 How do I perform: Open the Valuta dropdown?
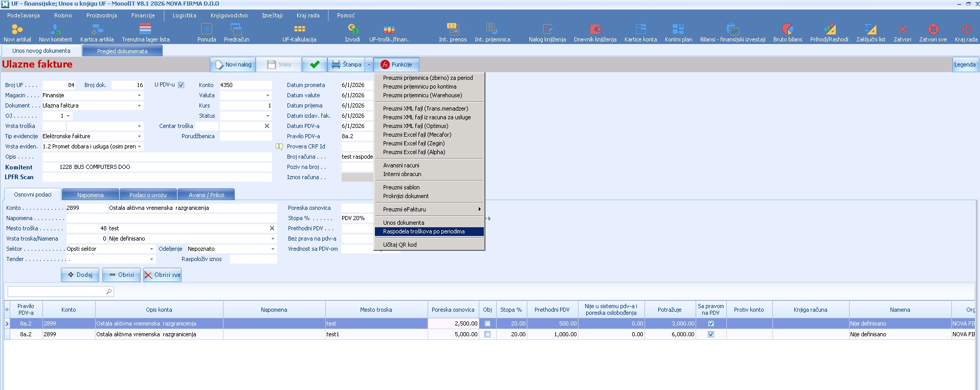pos(268,95)
